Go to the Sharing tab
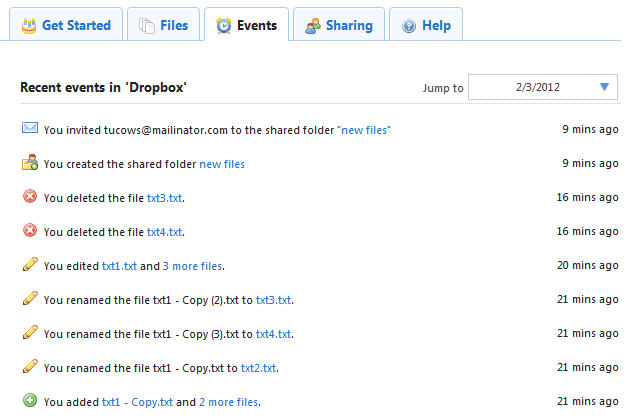Image resolution: width=629 pixels, height=419 pixels. click(339, 24)
